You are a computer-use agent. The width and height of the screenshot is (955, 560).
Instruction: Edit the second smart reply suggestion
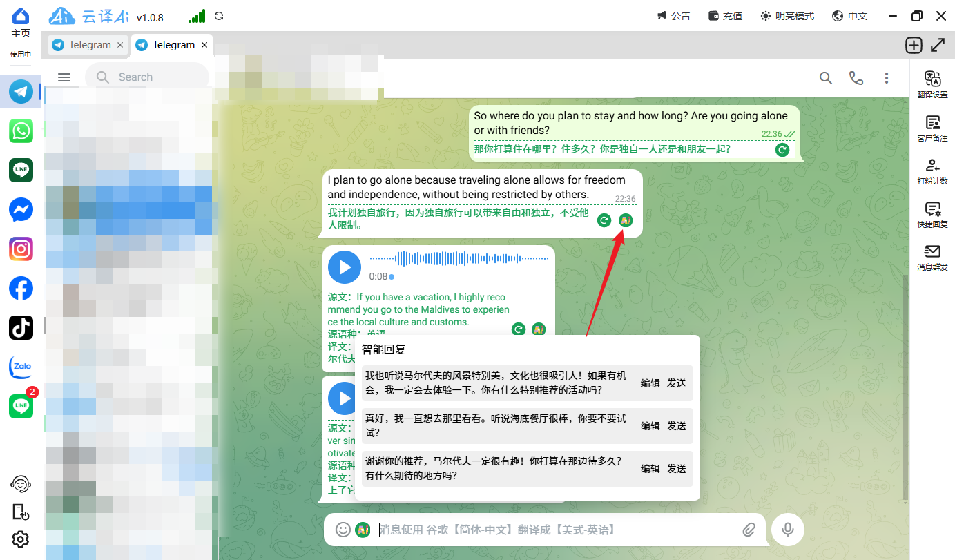(x=650, y=426)
